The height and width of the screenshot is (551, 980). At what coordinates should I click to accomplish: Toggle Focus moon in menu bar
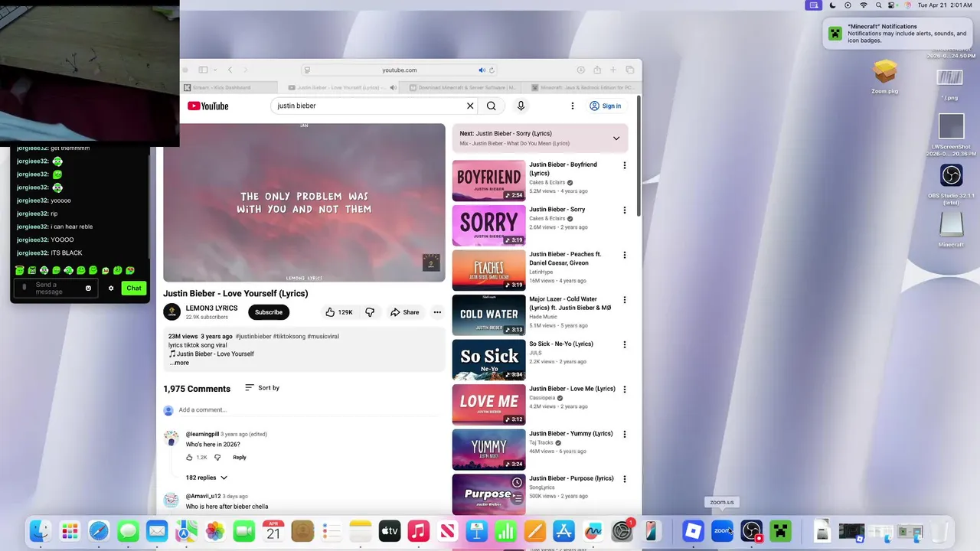coord(832,5)
